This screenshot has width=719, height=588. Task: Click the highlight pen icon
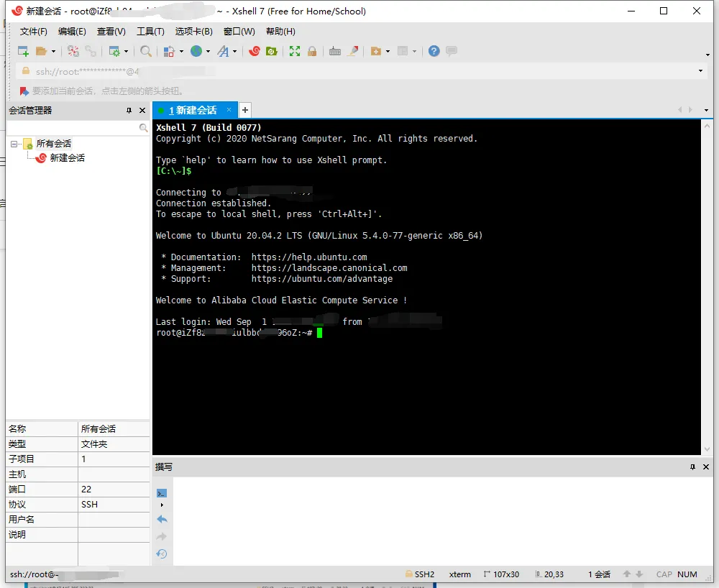click(x=352, y=51)
